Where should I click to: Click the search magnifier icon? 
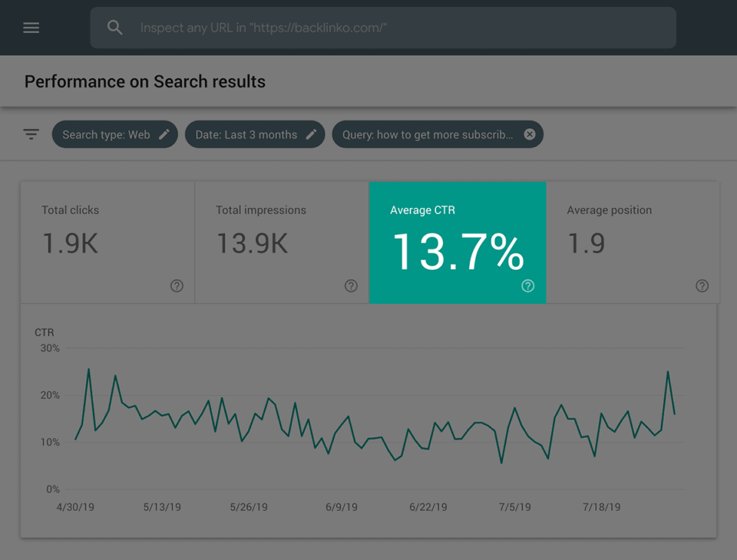114,28
